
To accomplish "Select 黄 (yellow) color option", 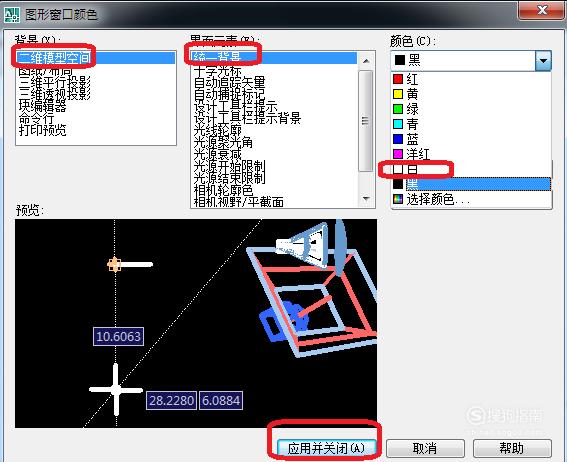I will point(472,94).
